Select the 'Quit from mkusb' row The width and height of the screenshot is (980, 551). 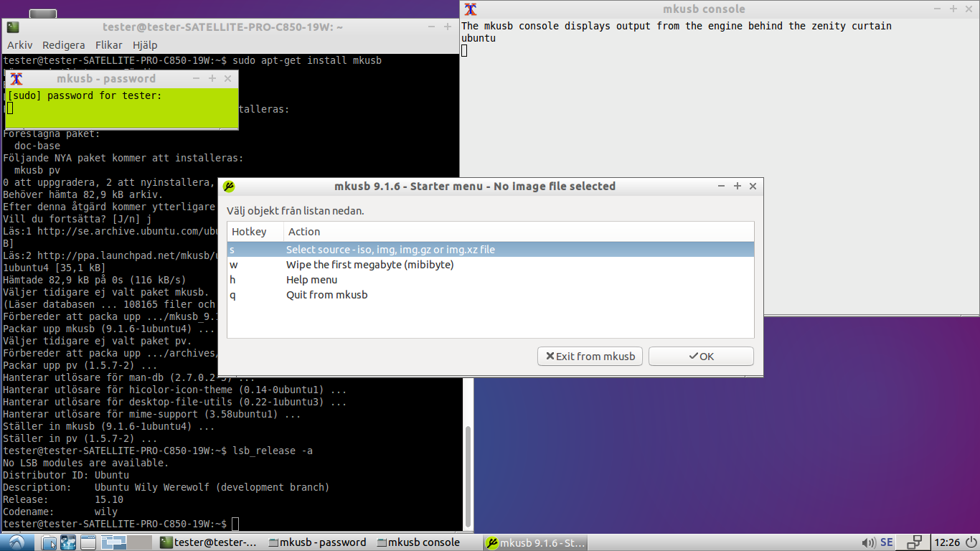tap(491, 295)
